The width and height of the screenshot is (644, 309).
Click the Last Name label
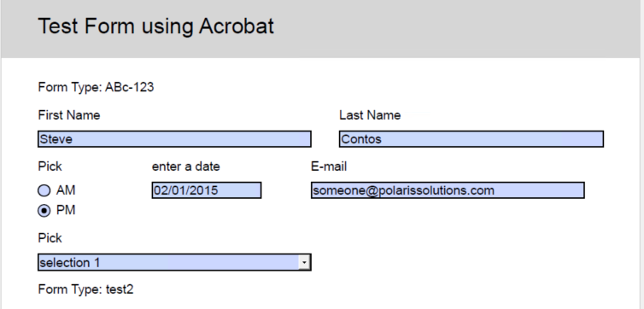coord(370,115)
